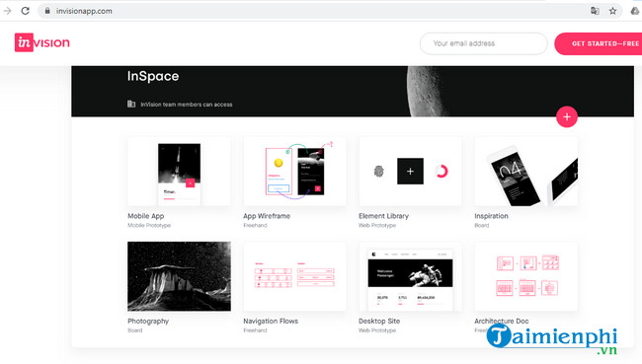Click the Element Library title

click(x=383, y=216)
